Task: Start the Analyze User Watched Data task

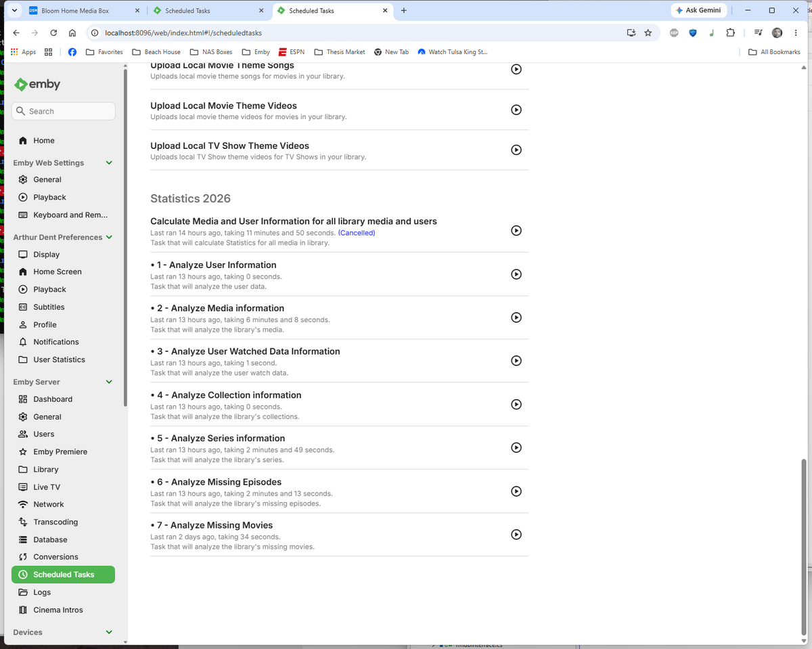Action: click(x=516, y=361)
